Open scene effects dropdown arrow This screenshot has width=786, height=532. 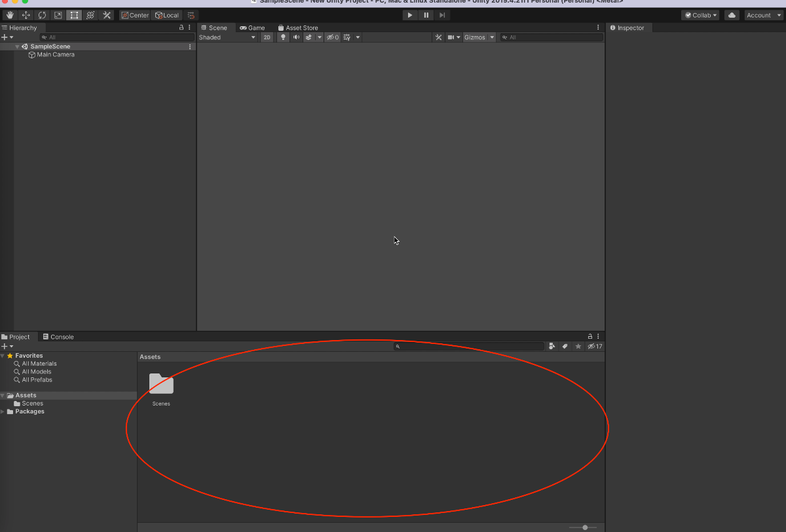[320, 37]
